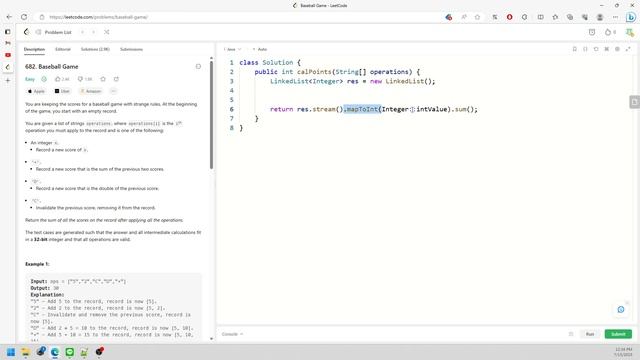Viewport: 640px width, 360px height.
Task: Open the Solutions tab
Action: [95, 49]
